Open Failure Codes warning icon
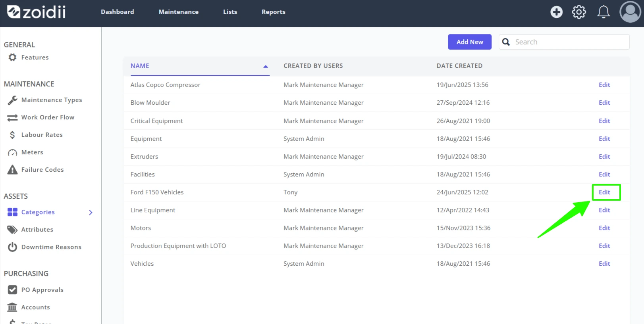This screenshot has width=644, height=324. coord(12,170)
